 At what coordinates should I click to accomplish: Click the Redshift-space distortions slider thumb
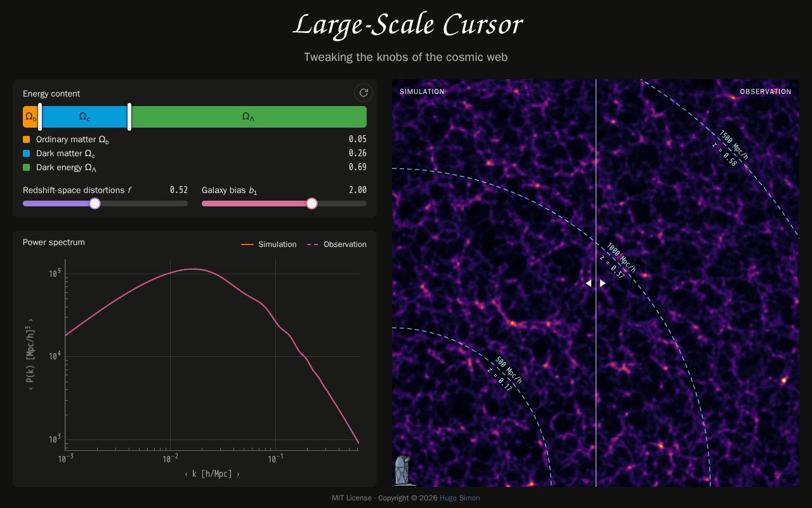(x=95, y=203)
